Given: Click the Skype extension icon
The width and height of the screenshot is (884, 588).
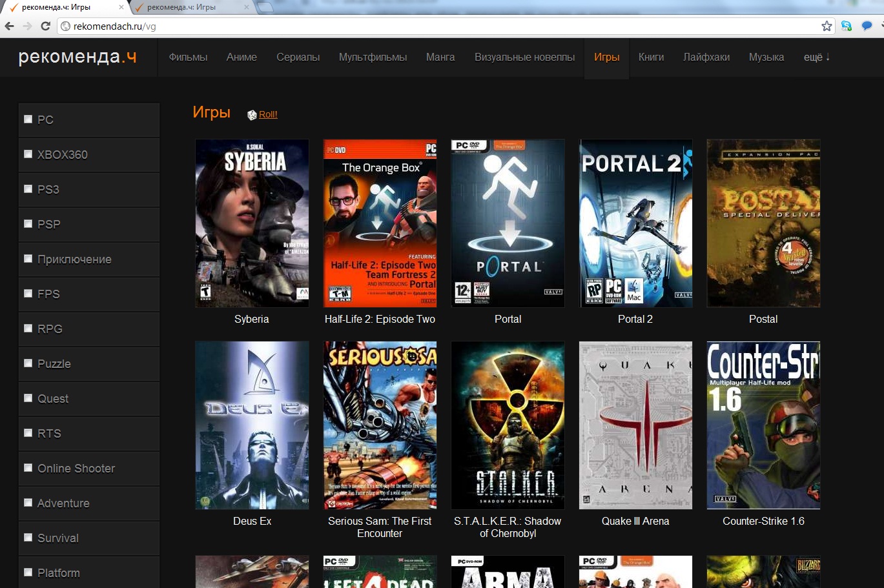Looking at the screenshot, I should (847, 26).
